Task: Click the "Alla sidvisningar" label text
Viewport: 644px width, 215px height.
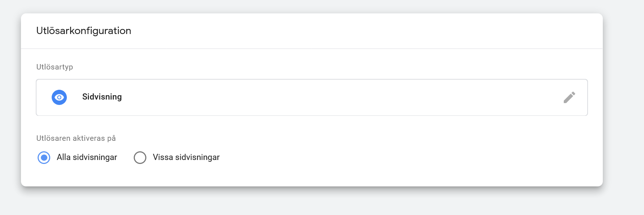Action: click(87, 157)
